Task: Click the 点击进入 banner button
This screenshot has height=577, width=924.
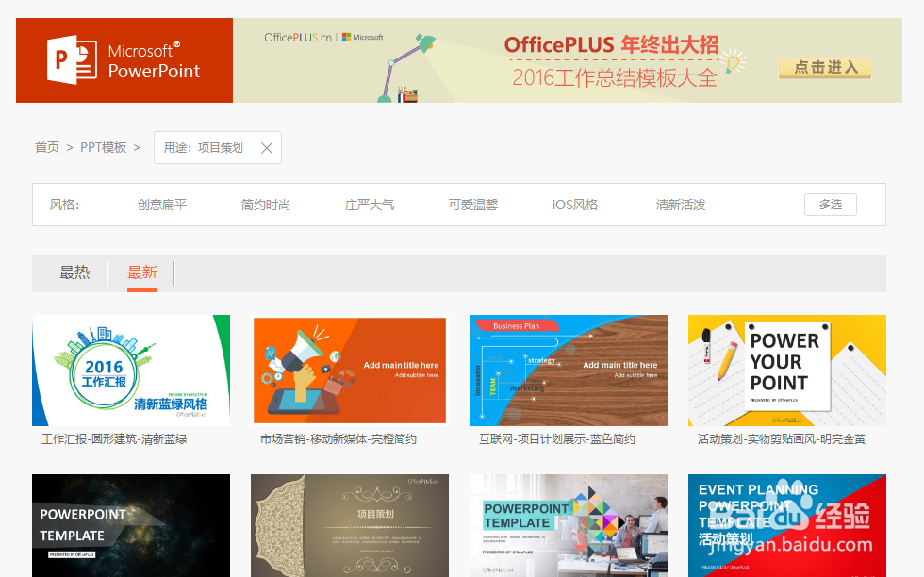Action: pyautogui.click(x=824, y=68)
